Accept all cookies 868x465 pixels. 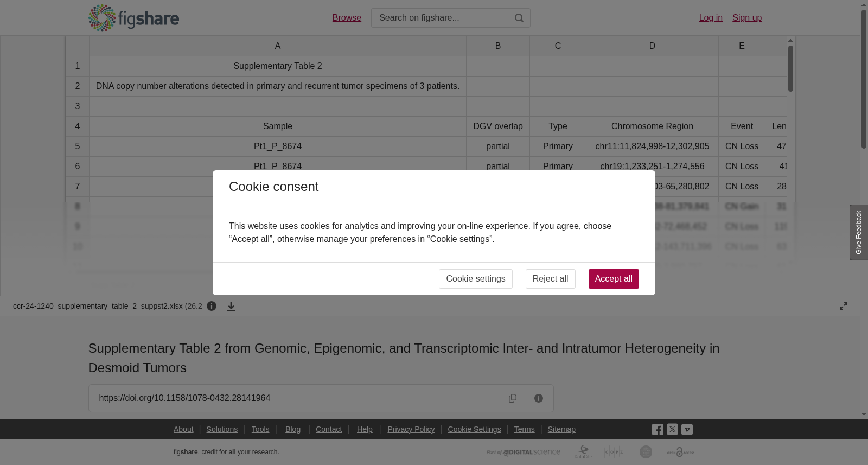coord(614,279)
